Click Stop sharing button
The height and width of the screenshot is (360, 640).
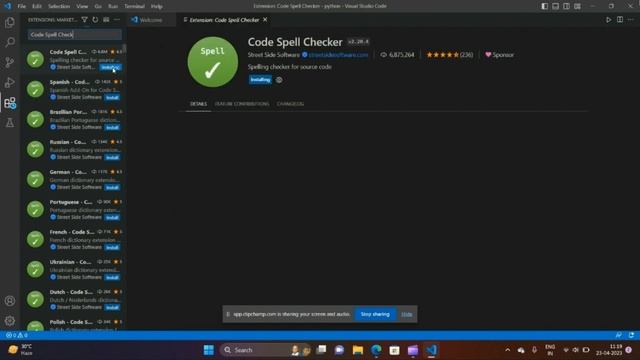tap(375, 314)
